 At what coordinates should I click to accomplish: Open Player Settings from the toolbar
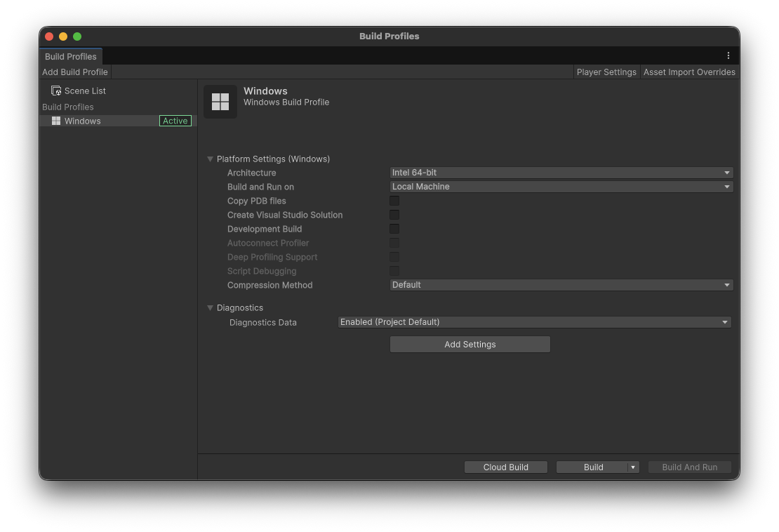pos(606,72)
